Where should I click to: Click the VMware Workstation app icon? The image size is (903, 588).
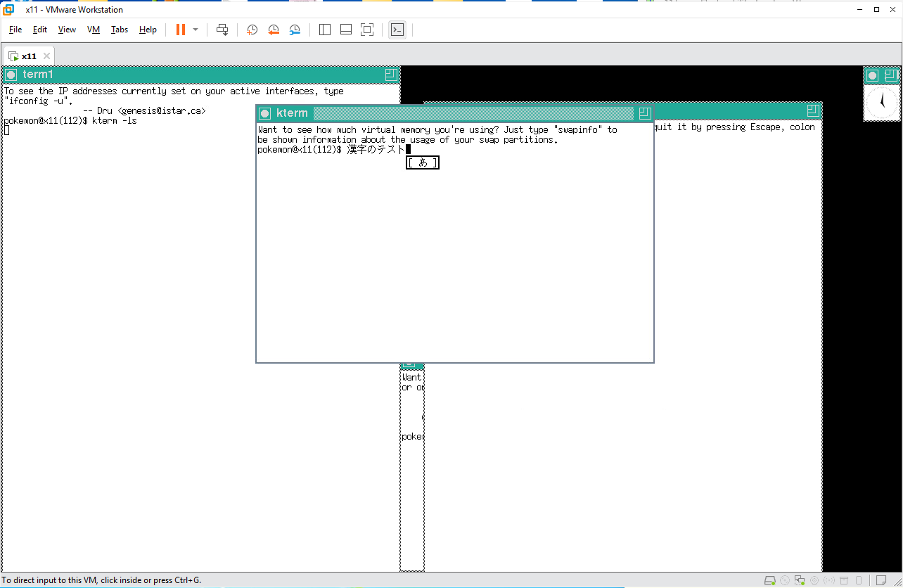point(9,10)
